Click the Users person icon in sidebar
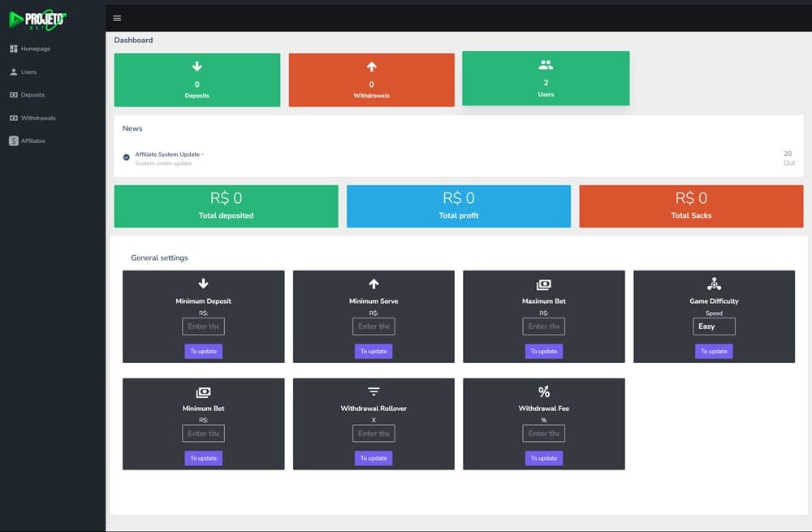Screen dimensions: 812x532 (13, 72)
